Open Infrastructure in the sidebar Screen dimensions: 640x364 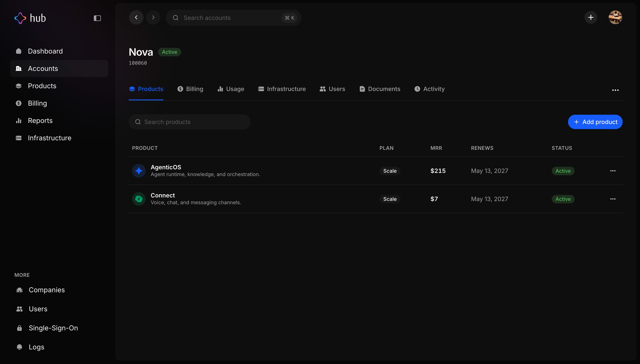(x=59, y=138)
